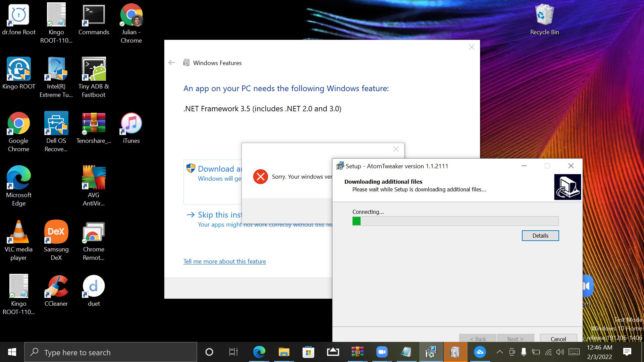Open File Explorer from the taskbar
The height and width of the screenshot is (362, 644).
pyautogui.click(x=284, y=352)
